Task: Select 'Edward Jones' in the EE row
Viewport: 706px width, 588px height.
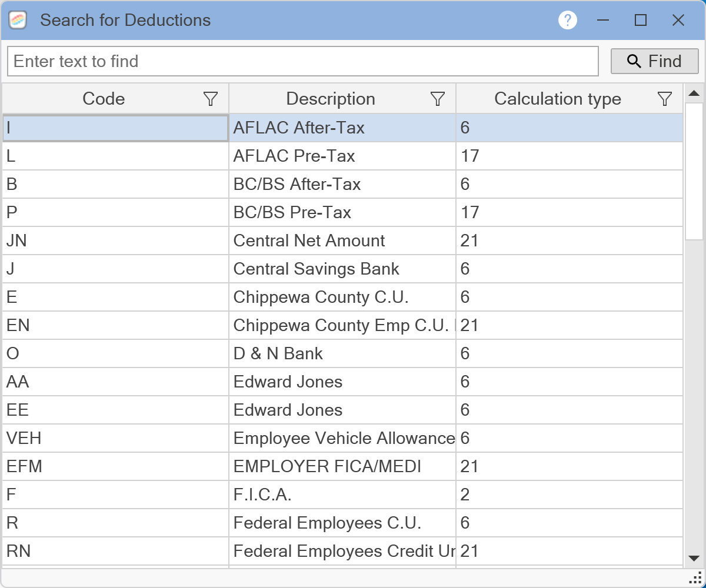Action: [x=342, y=410]
